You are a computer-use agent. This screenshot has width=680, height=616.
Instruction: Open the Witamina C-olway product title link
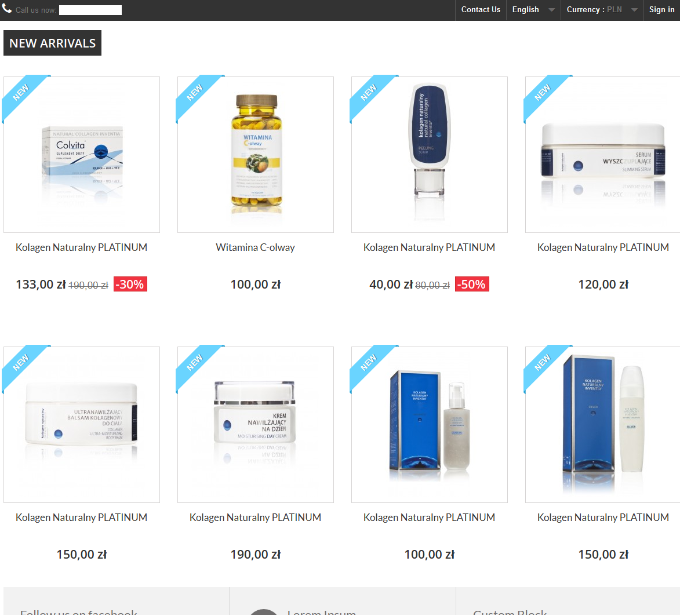tap(256, 247)
